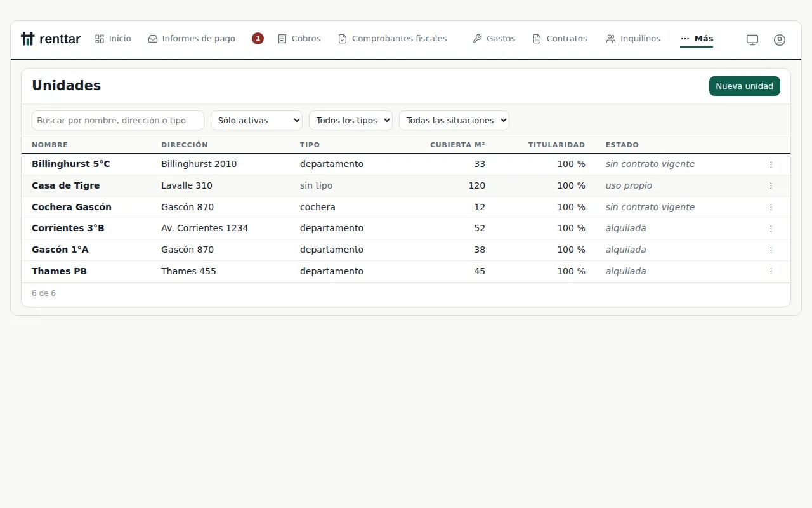Open row menu for Billinghurst 5°C
Screen dimensions: 812x508
[x=771, y=164]
